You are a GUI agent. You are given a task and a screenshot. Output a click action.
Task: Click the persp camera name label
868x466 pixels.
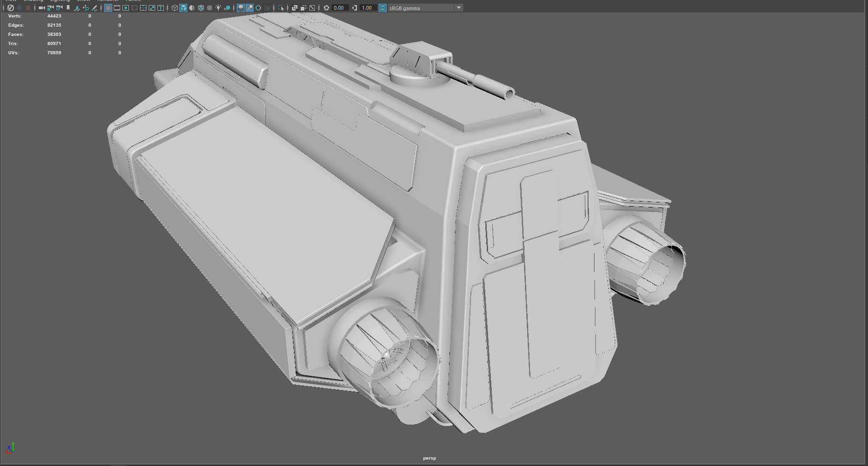click(x=430, y=458)
